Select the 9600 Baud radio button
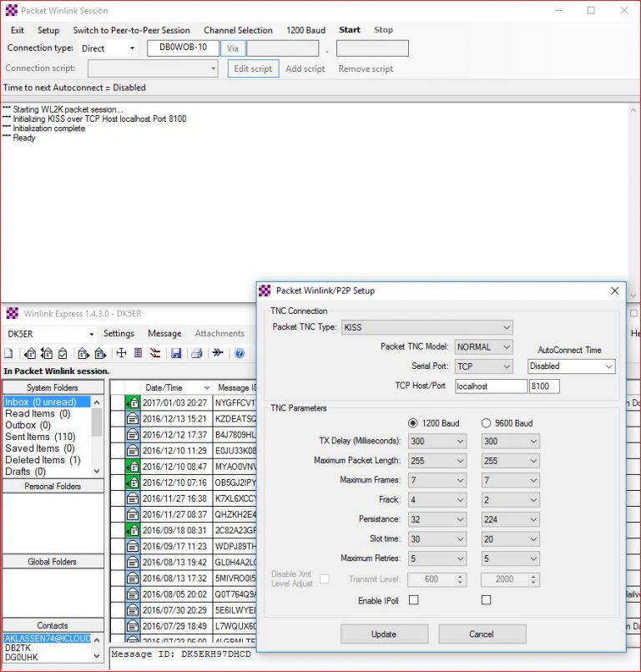 pyautogui.click(x=487, y=423)
